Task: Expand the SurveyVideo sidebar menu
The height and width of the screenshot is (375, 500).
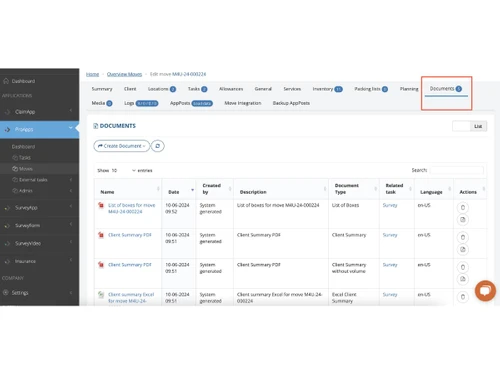Action: click(x=71, y=242)
